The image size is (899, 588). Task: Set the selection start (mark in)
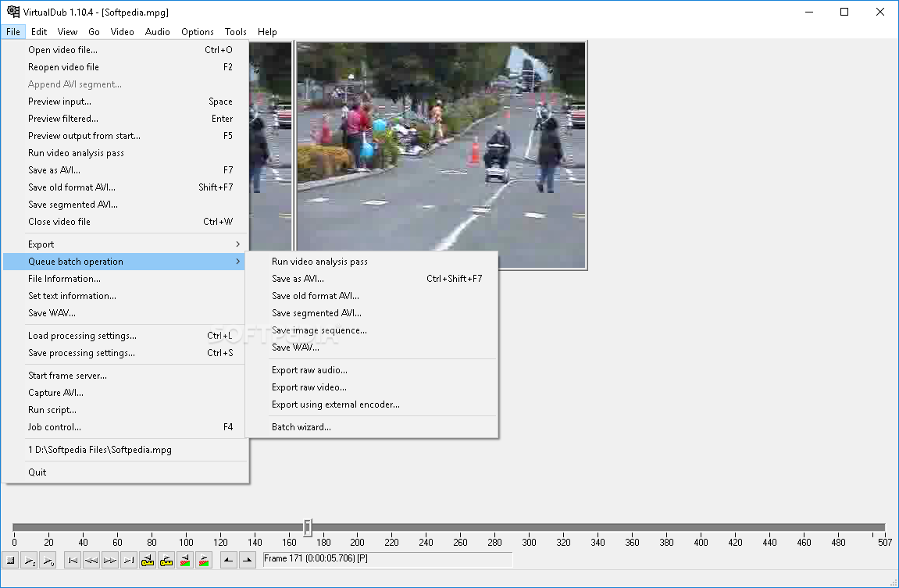pyautogui.click(x=229, y=560)
